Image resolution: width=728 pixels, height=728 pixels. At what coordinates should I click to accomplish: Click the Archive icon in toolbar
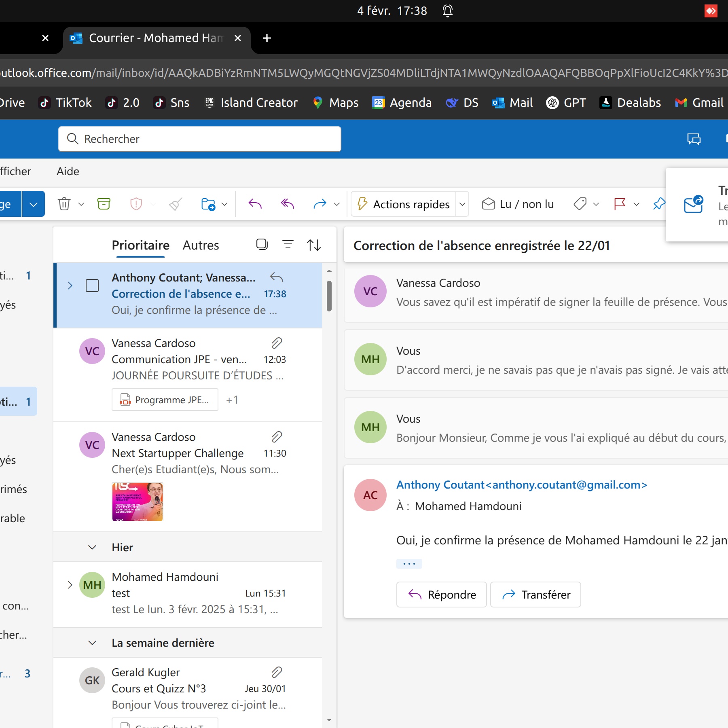coord(104,204)
